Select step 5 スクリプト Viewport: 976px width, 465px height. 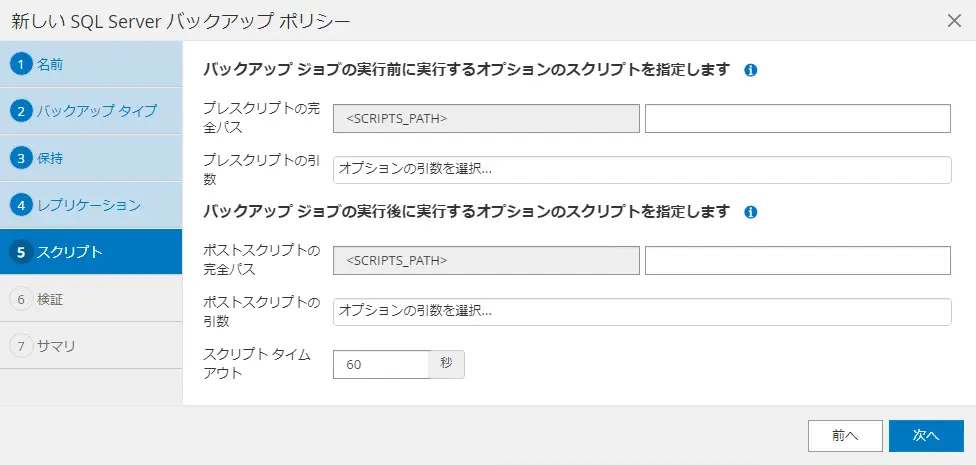pyautogui.click(x=91, y=252)
